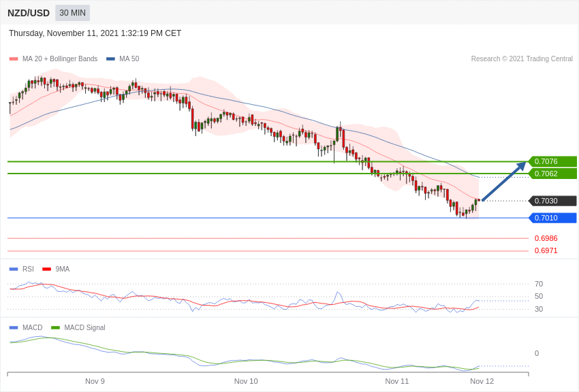Click the MA 50 legend color swatch
Viewport: 579px width, 392px height.
[110, 59]
